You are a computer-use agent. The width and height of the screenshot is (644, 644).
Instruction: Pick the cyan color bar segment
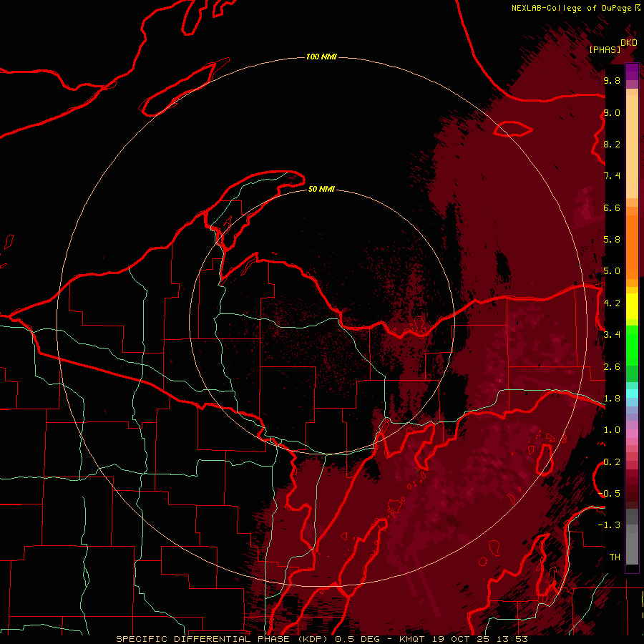click(632, 394)
